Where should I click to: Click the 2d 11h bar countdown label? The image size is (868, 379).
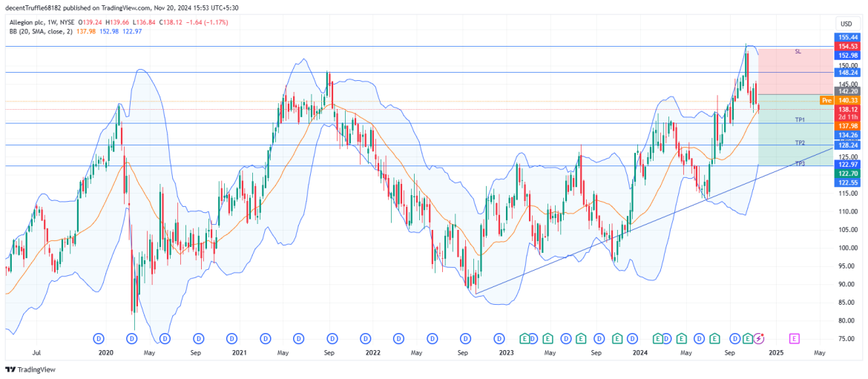click(x=846, y=117)
